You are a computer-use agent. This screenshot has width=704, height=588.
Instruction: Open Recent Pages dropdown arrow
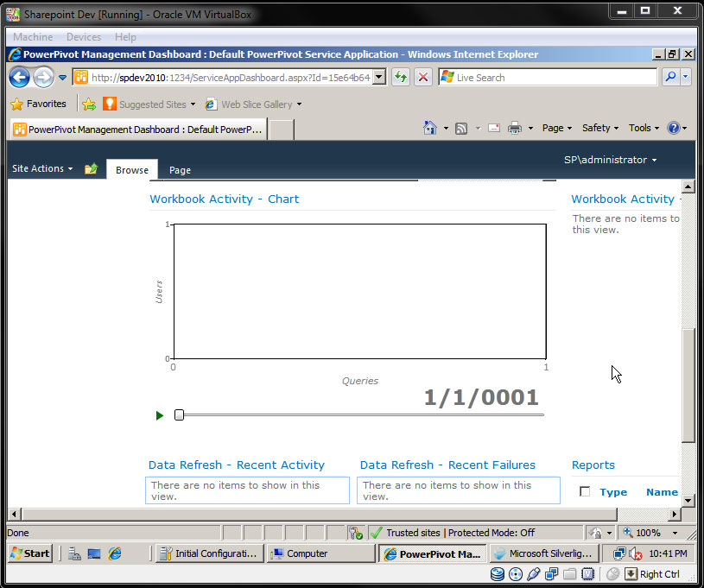(x=62, y=78)
